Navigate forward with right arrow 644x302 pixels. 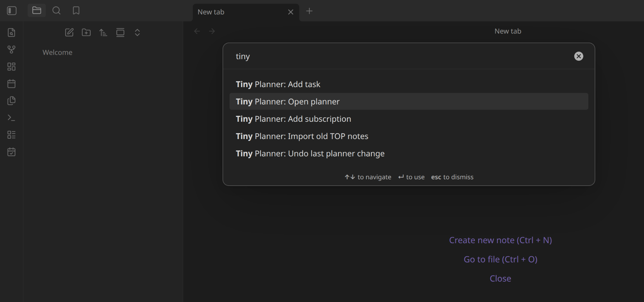coord(212,31)
